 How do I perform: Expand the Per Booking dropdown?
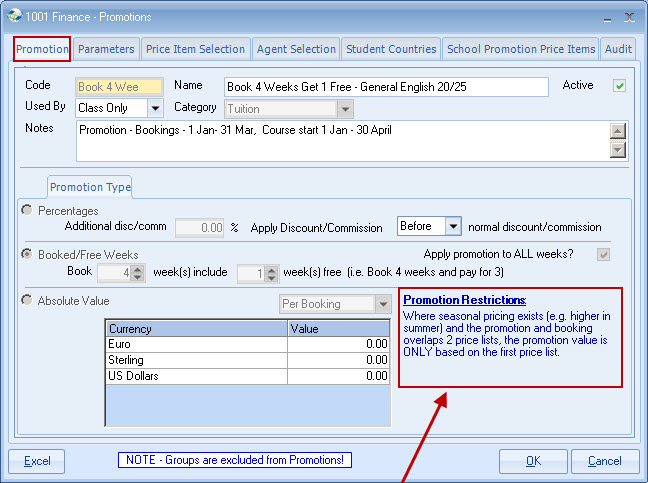[x=383, y=303]
